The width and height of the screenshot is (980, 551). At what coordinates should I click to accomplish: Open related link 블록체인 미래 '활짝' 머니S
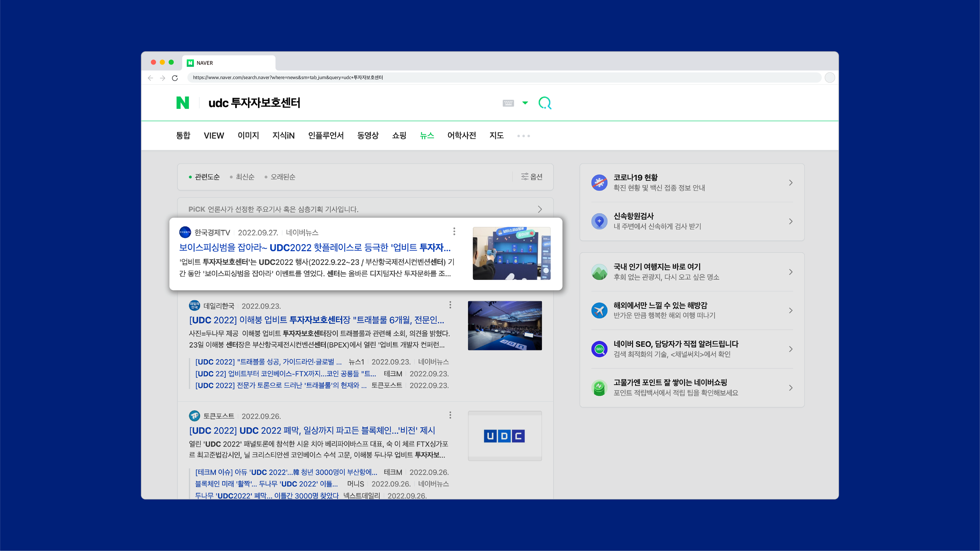[x=266, y=484]
